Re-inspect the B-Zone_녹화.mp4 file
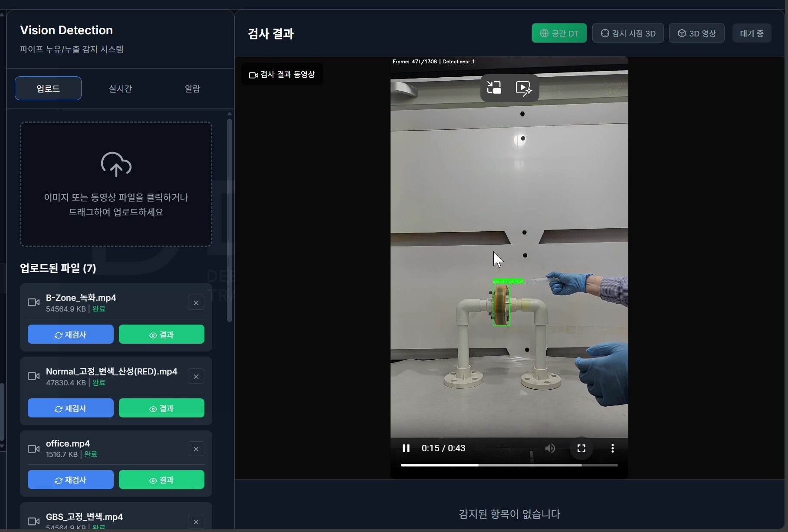 [71, 335]
